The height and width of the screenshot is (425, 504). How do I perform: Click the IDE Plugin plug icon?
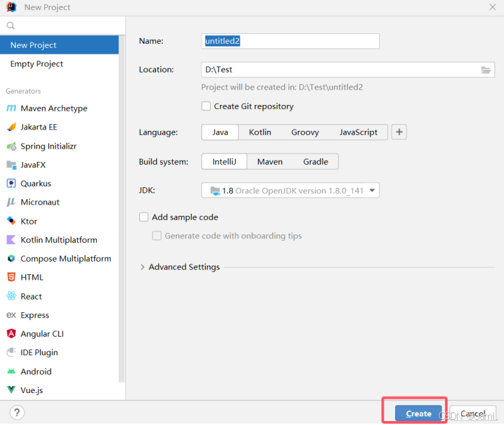tap(11, 353)
